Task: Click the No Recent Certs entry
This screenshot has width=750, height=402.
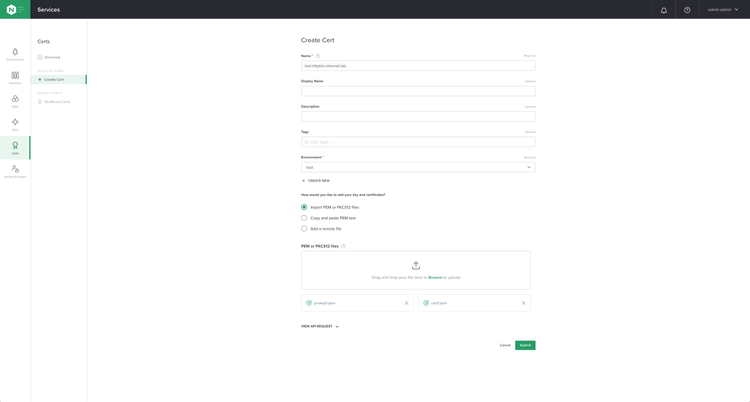Action: click(54, 102)
